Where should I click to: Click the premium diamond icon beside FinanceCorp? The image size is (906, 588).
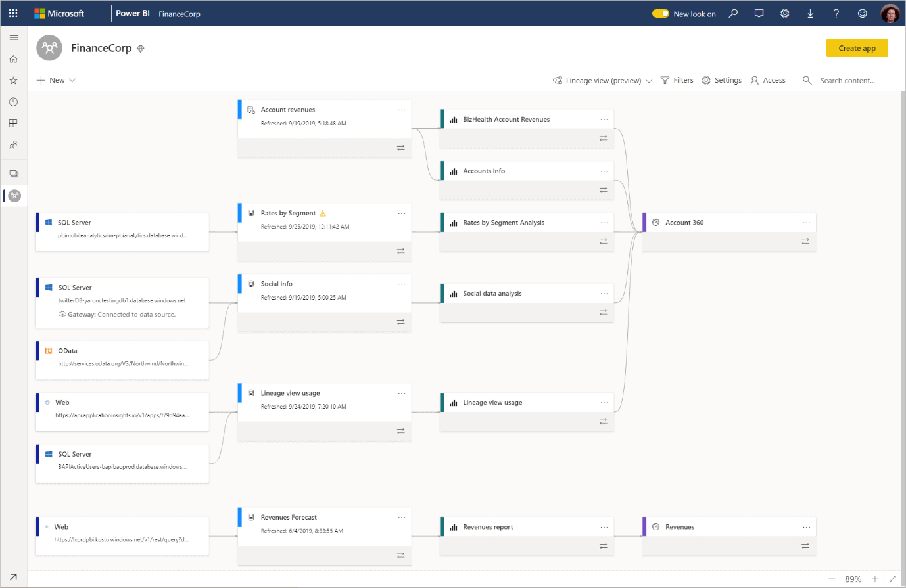coord(140,49)
